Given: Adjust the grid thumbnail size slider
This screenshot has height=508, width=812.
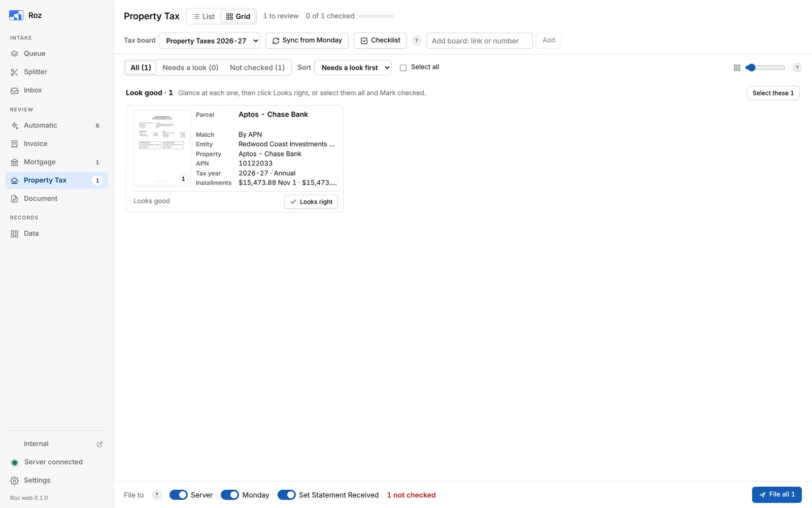Looking at the screenshot, I should 765,68.
